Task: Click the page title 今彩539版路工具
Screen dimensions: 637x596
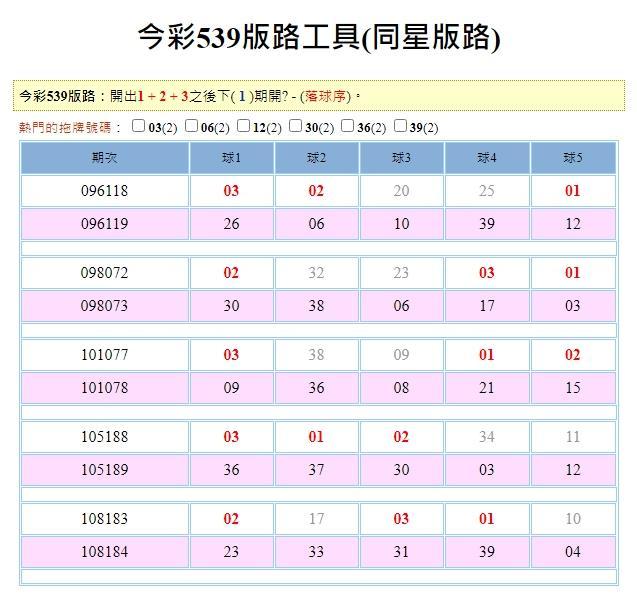Action: (x=249, y=37)
